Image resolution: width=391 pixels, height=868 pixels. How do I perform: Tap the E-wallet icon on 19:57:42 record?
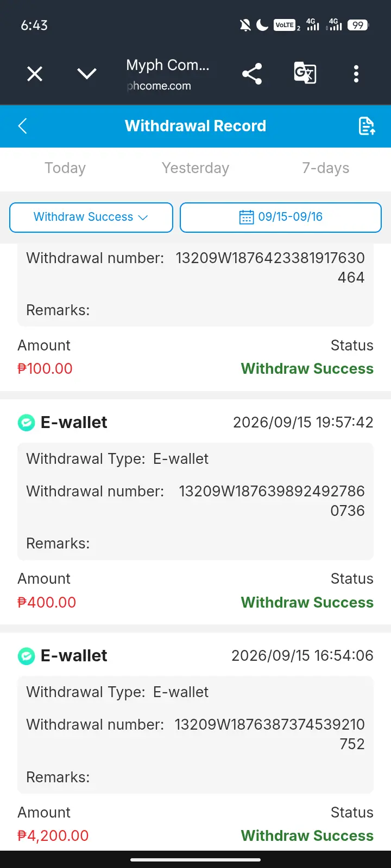coord(26,423)
